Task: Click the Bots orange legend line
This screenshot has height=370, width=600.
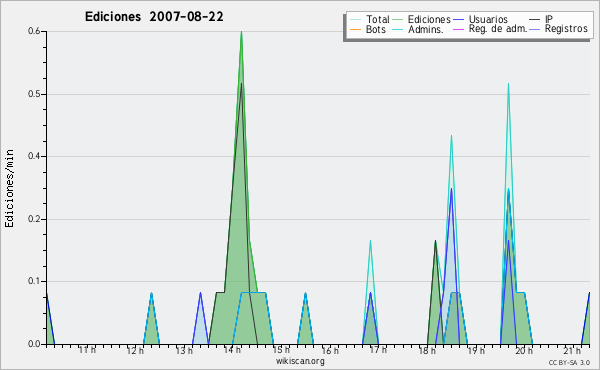Action: [x=355, y=29]
